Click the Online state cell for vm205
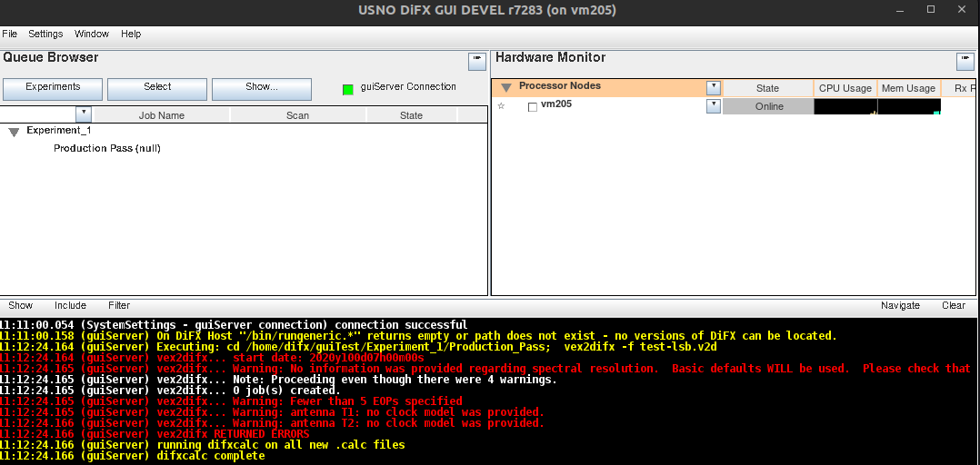 click(x=768, y=106)
